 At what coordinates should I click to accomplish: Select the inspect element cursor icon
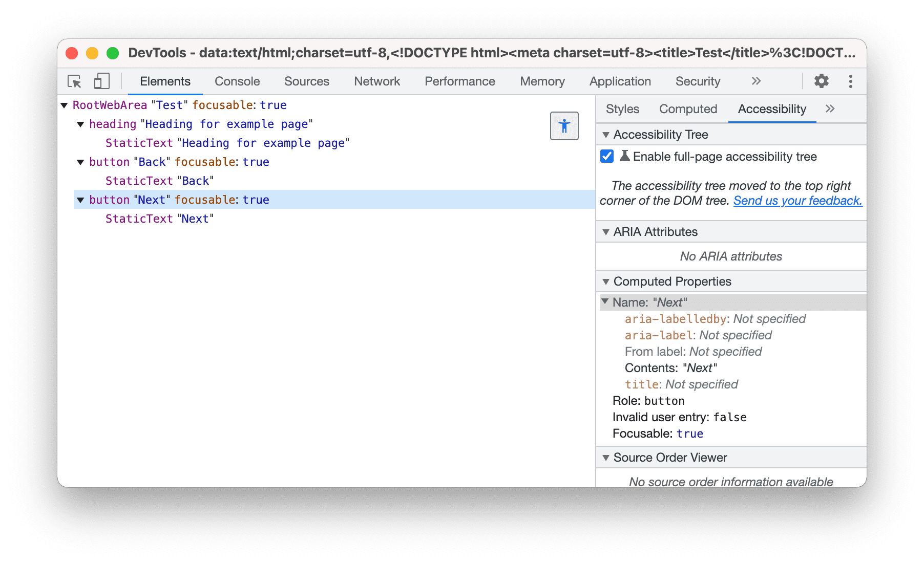(74, 81)
